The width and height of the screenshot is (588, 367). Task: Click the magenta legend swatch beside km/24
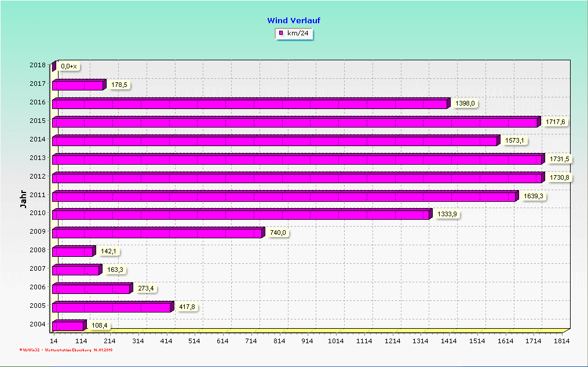pos(281,33)
